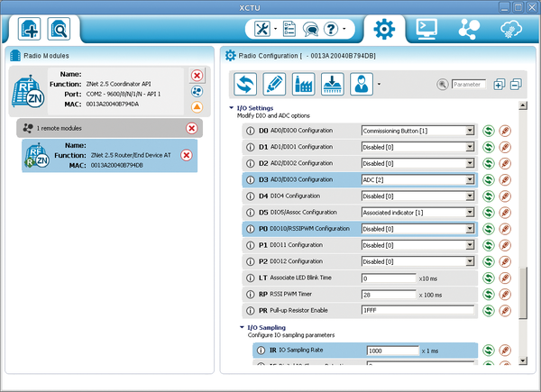Switch to Cloud configuration mode tab
Viewport: 541px width, 392px height.
[x=511, y=30]
